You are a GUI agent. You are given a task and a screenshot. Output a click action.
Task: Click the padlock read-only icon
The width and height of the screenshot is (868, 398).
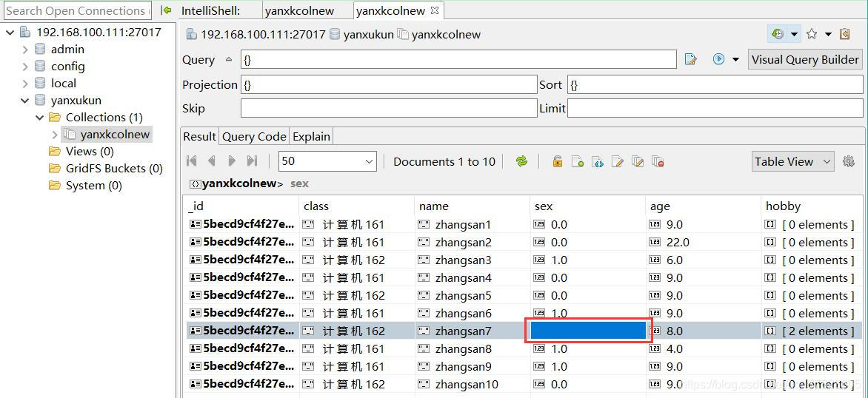[x=558, y=161]
